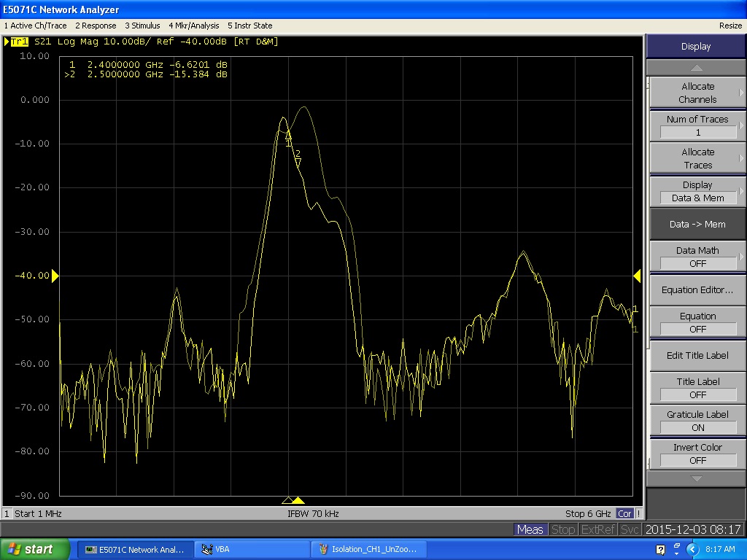Open the Mkr/Analysis menu
The image size is (747, 560).
[194, 26]
